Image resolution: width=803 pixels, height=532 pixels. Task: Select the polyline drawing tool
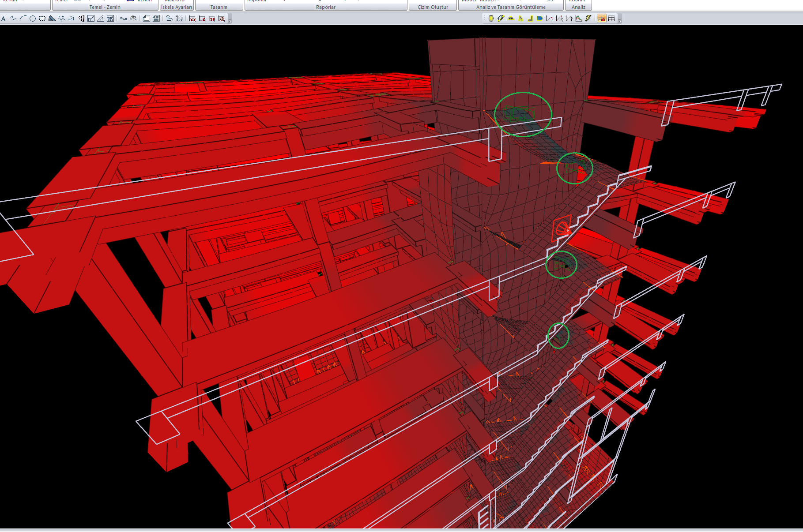click(x=13, y=19)
